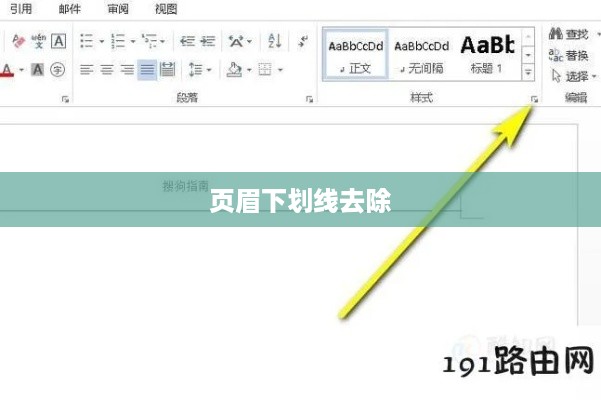Move the styles gallery down one row

[x=528, y=55]
